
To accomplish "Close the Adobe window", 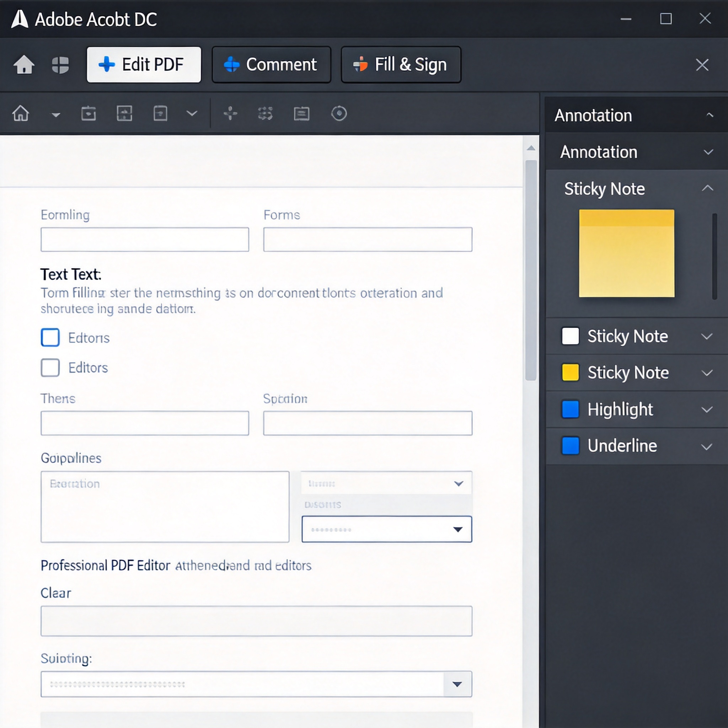I will pos(705,18).
